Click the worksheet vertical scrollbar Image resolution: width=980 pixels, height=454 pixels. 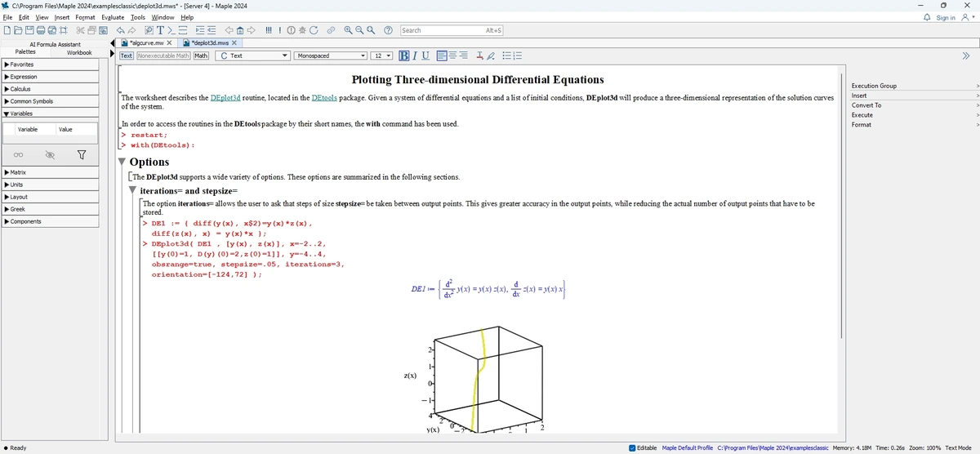pos(841,204)
